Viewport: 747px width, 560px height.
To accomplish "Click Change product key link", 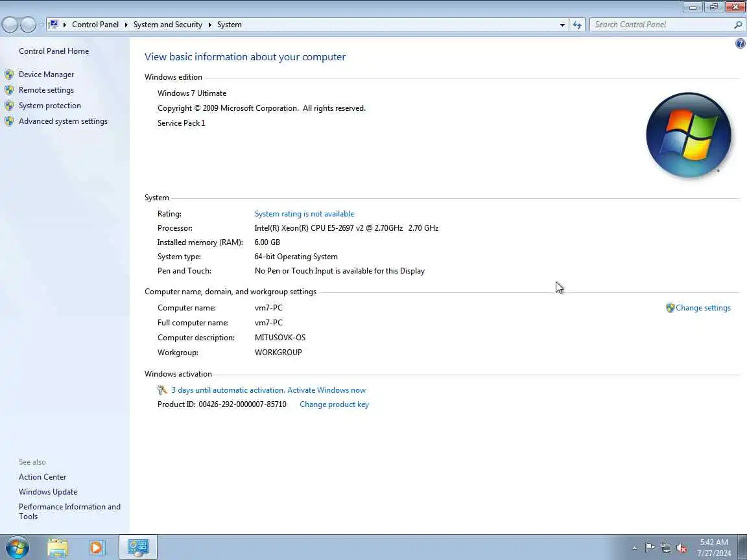I will pos(334,404).
